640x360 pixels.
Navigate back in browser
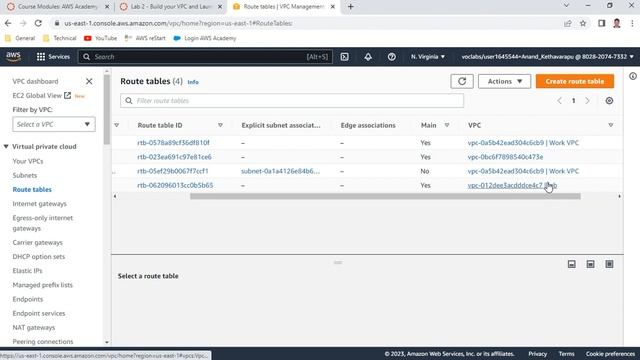(8, 23)
